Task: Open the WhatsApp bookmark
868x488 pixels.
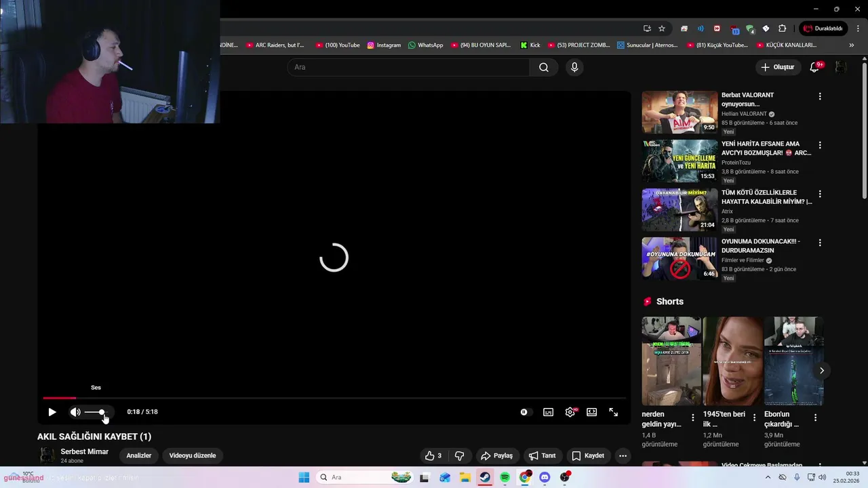Action: tap(426, 45)
